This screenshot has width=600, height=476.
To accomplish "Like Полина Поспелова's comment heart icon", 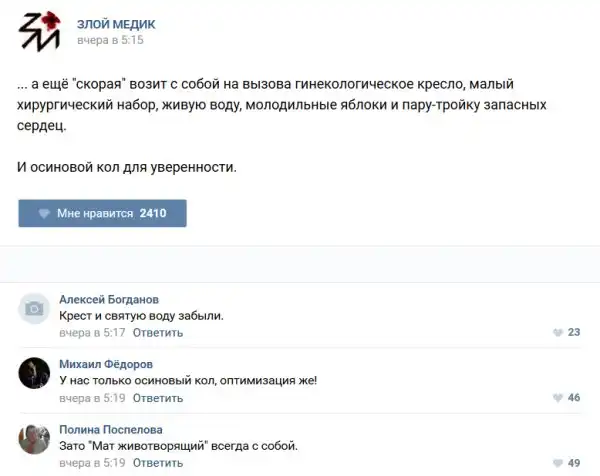I will (x=558, y=463).
